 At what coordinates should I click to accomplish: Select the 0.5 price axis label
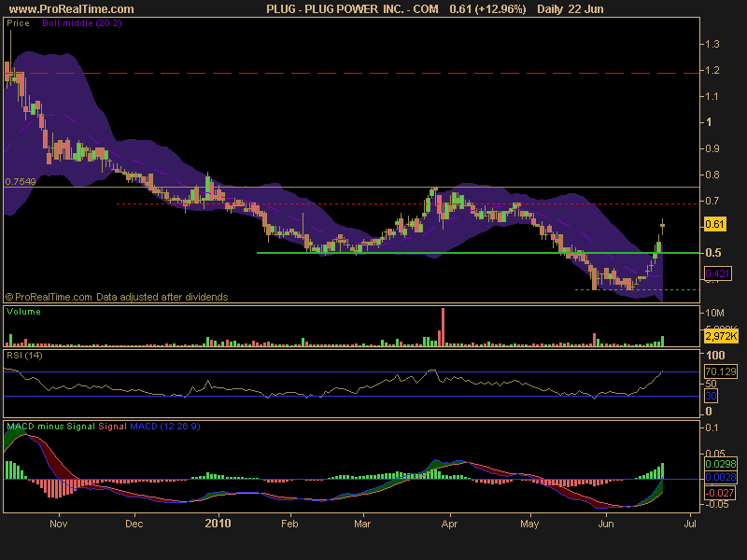coord(713,253)
